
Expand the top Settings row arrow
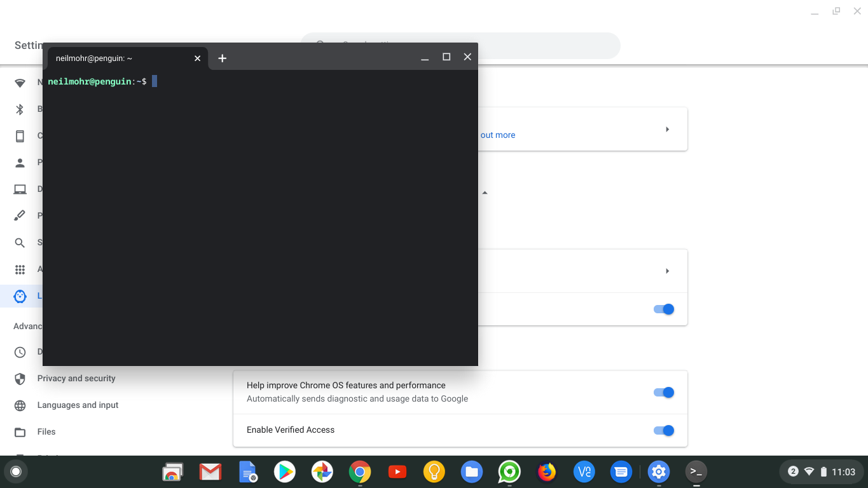coord(667,129)
